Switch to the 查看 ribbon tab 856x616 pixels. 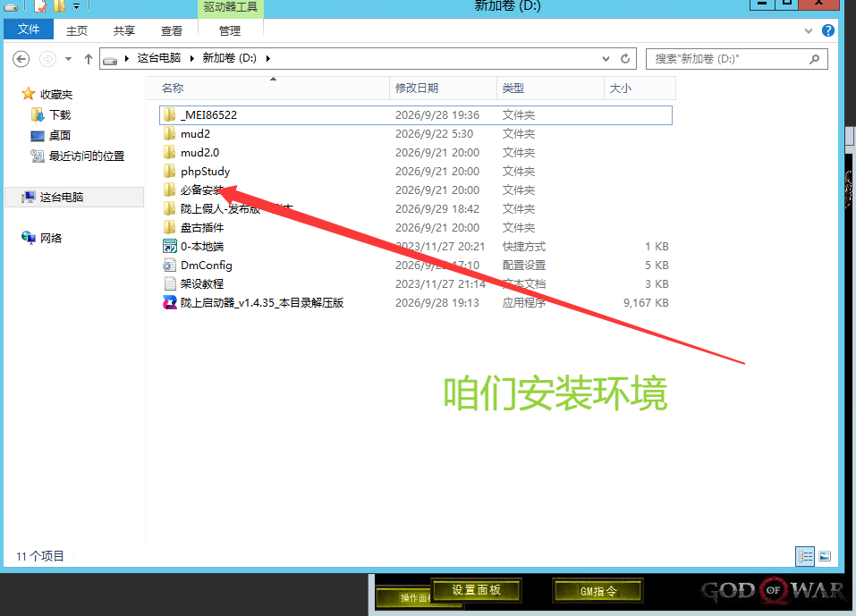[172, 31]
